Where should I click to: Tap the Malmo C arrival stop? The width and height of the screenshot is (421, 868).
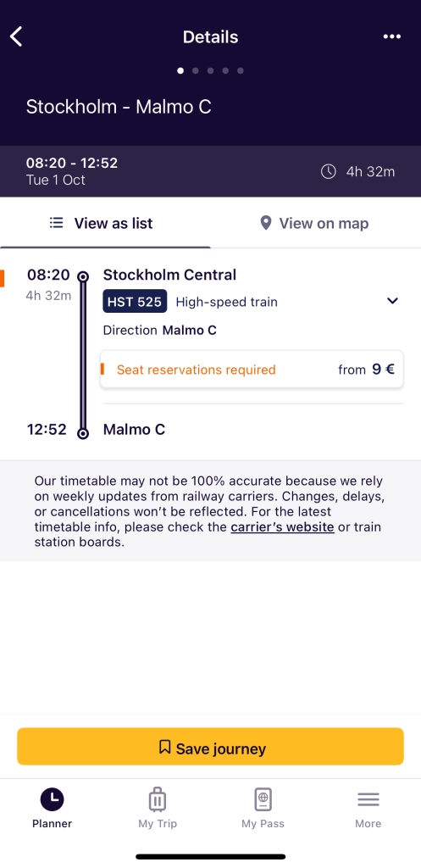click(x=134, y=430)
